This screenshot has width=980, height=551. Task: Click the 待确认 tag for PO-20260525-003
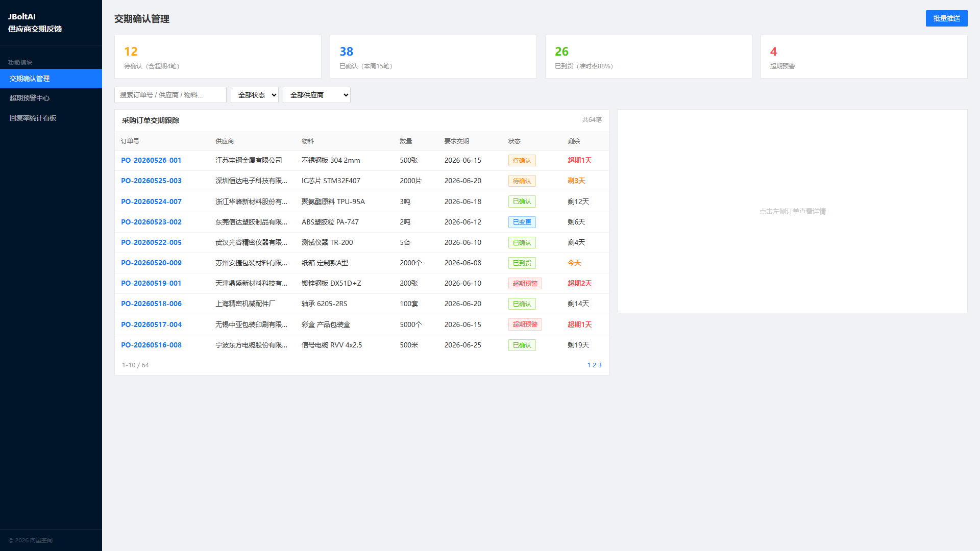(x=522, y=181)
